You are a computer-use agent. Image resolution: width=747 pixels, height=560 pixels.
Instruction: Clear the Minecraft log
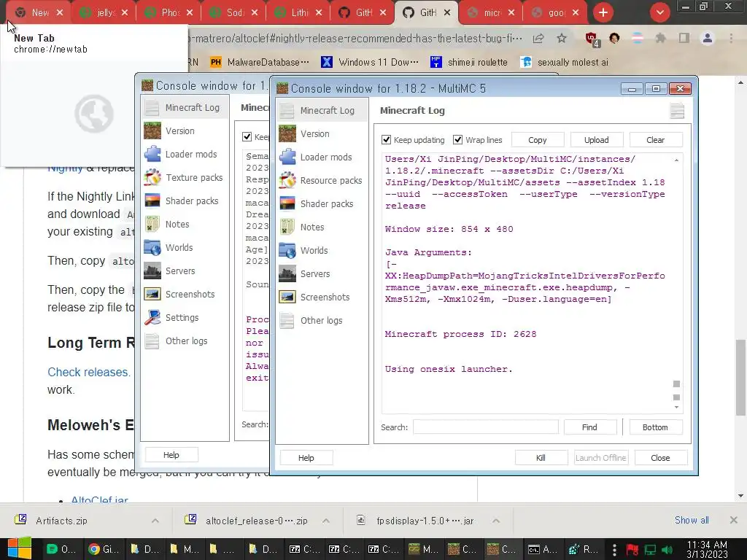[656, 140]
